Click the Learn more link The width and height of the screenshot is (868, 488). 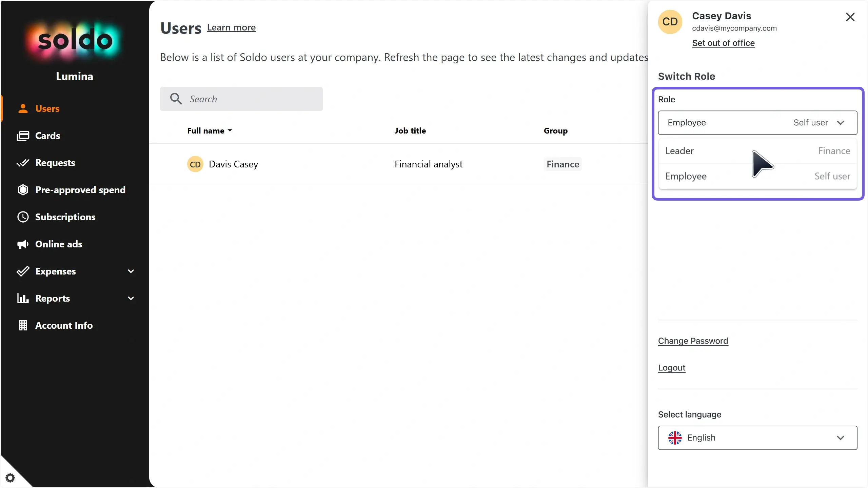click(231, 27)
